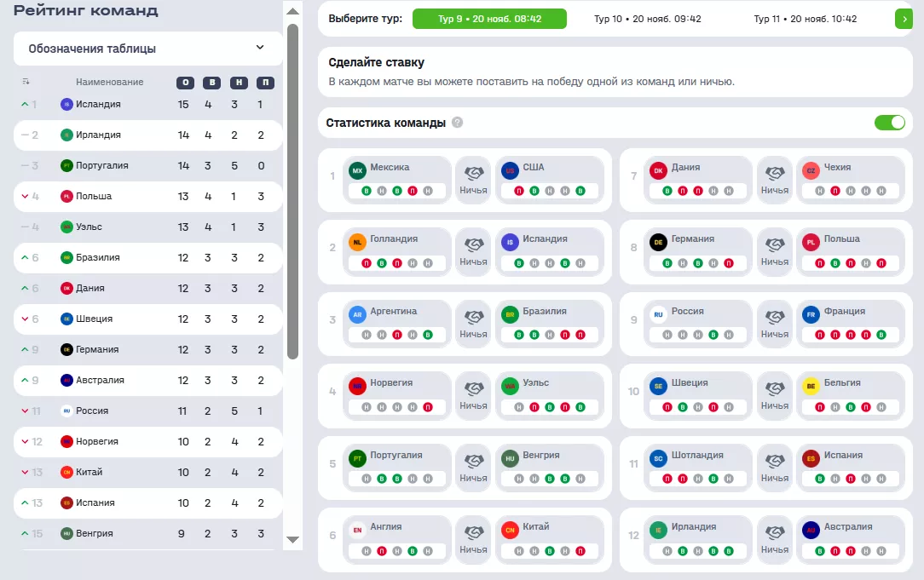This screenshot has height=580, width=924.
Task: Sort the table by the О column
Action: coord(183,83)
